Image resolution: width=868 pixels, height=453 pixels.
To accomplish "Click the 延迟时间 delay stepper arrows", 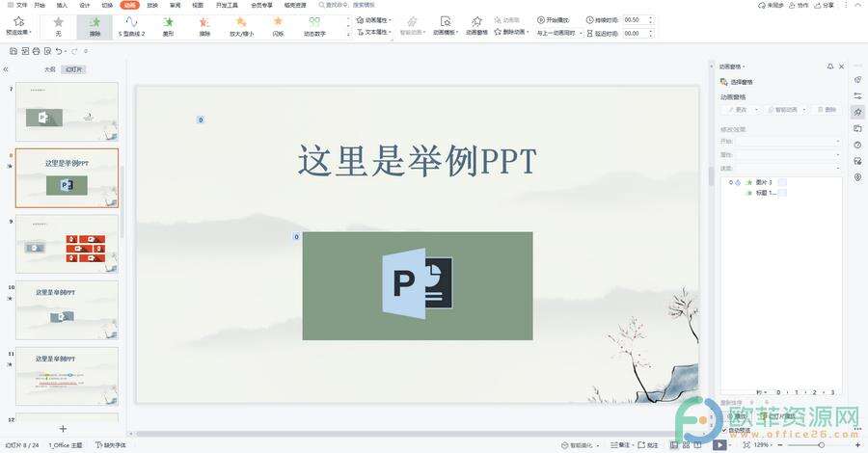I will pos(650,33).
